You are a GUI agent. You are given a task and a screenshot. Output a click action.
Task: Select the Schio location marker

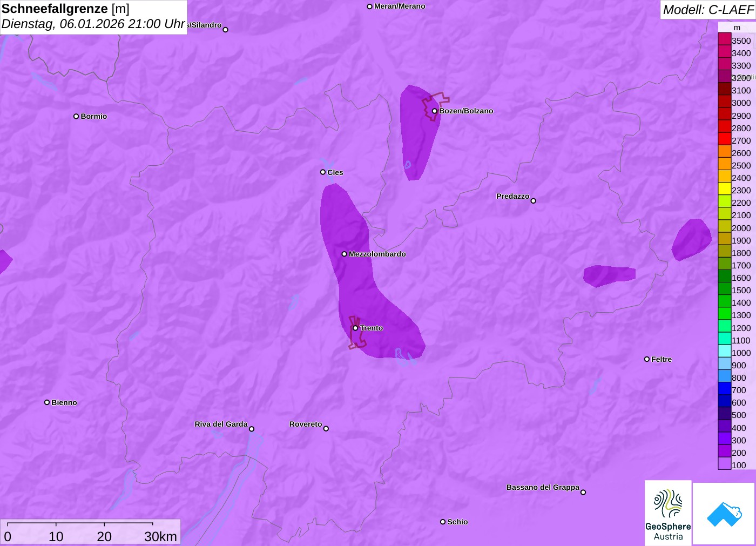pyautogui.click(x=443, y=522)
